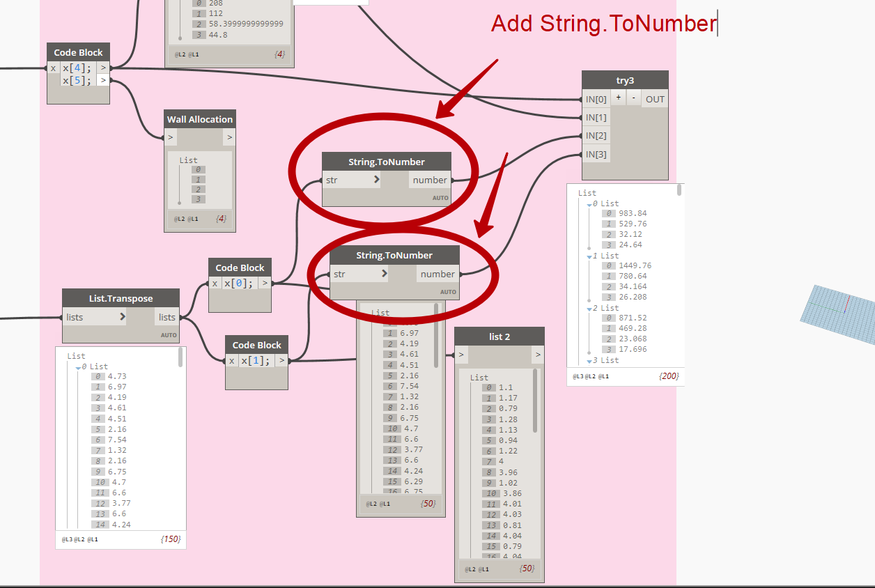The height and width of the screenshot is (588, 875).
Task: Collapse the 2 List in try3 preview
Action: click(588, 308)
